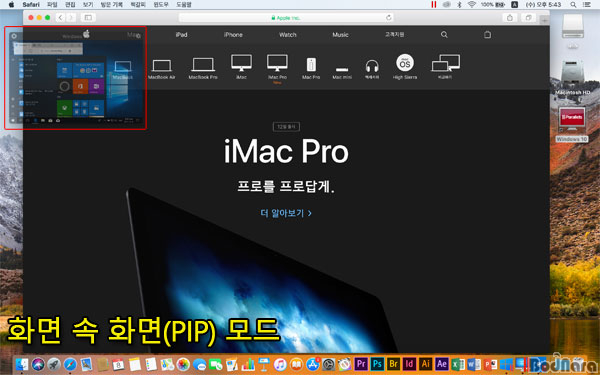Go to the iPhone section

click(233, 34)
